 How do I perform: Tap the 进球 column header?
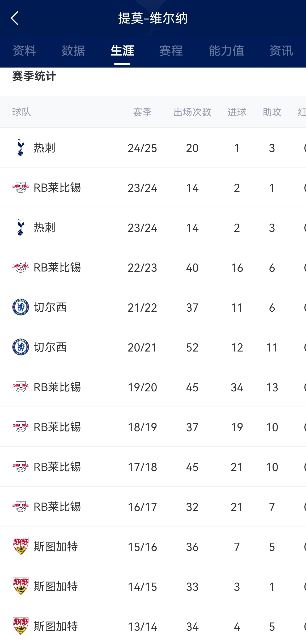click(x=237, y=112)
